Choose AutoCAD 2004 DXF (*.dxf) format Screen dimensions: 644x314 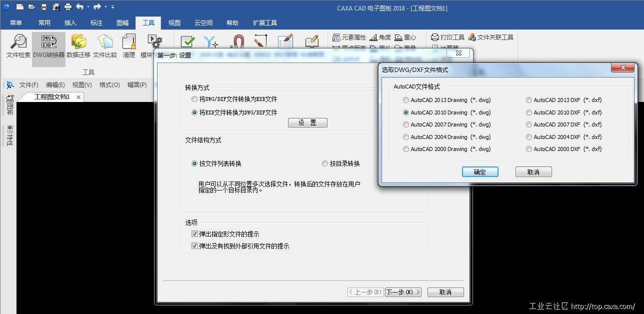coord(564,137)
